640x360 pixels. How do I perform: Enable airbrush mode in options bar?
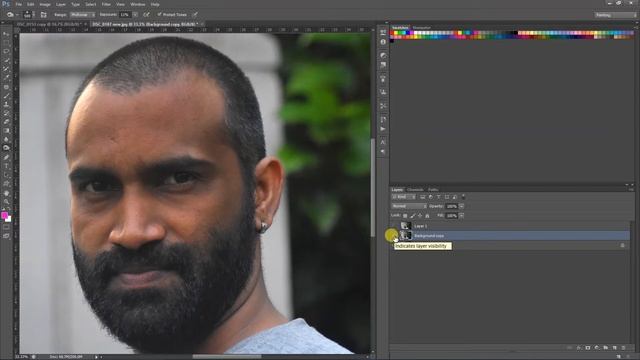[146, 15]
